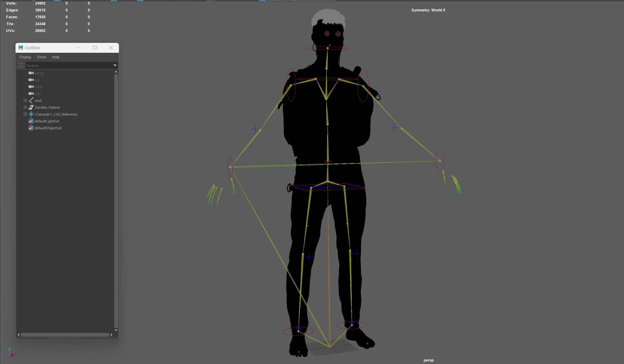The height and width of the screenshot is (364, 624).
Task: Click the Outliner scroll down arrow
Action: click(x=116, y=330)
